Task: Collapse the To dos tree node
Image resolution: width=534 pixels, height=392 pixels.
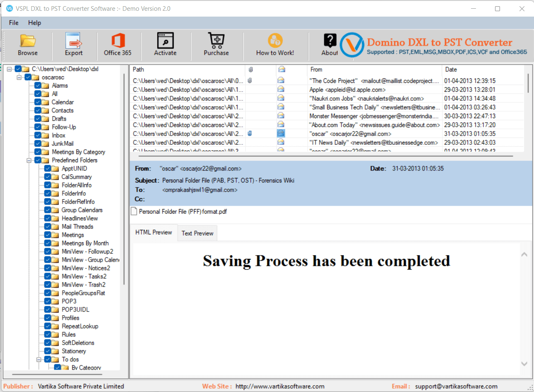Action: (39, 359)
